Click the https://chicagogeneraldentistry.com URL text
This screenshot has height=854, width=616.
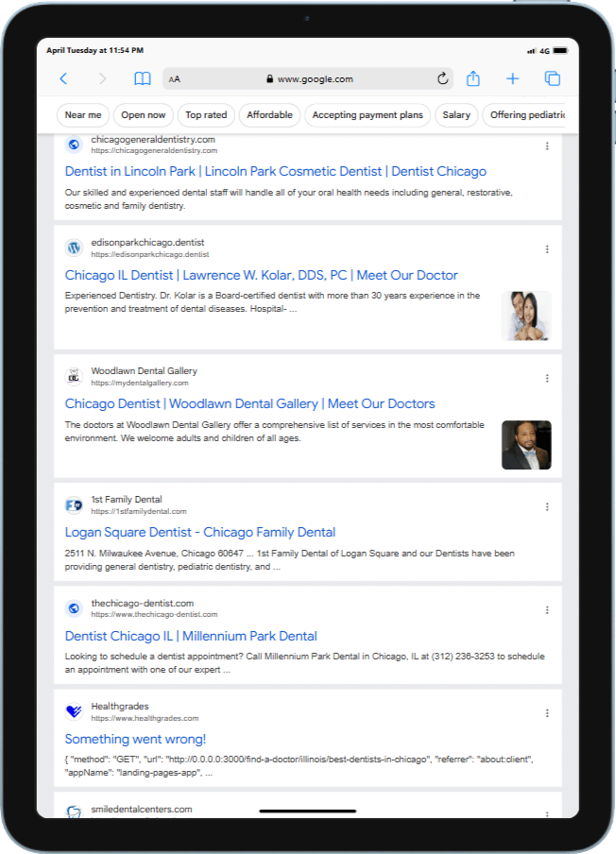coord(154,151)
